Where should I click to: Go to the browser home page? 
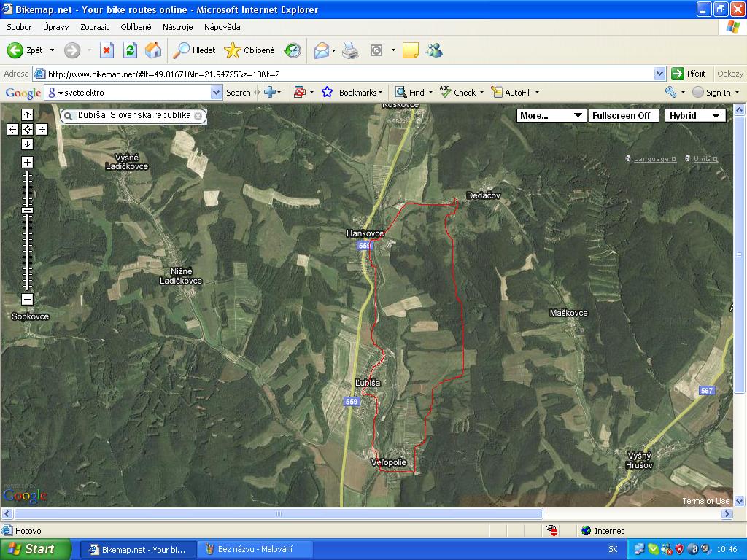[x=153, y=50]
